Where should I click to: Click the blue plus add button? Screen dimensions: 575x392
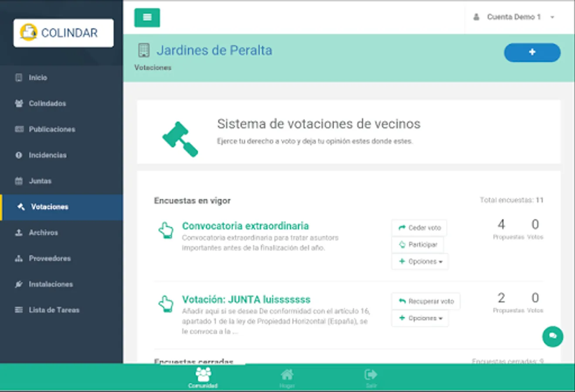(532, 52)
